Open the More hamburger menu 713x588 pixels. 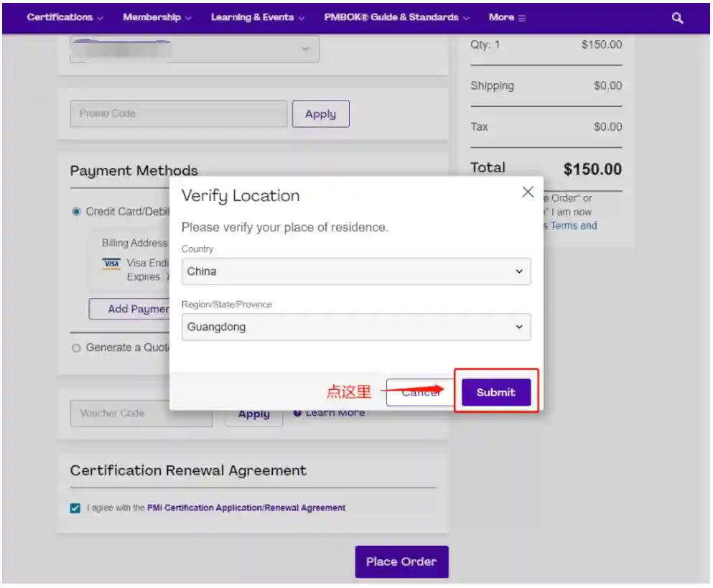507,17
